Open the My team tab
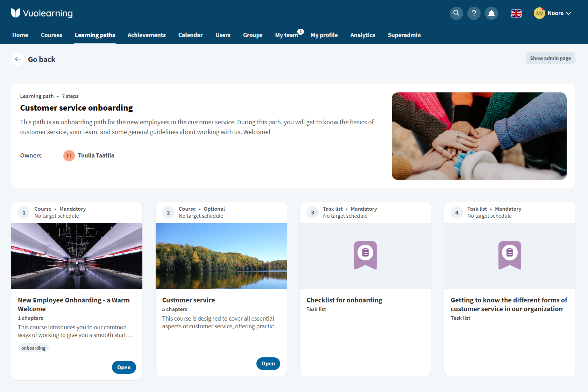588x392 pixels. (x=286, y=35)
